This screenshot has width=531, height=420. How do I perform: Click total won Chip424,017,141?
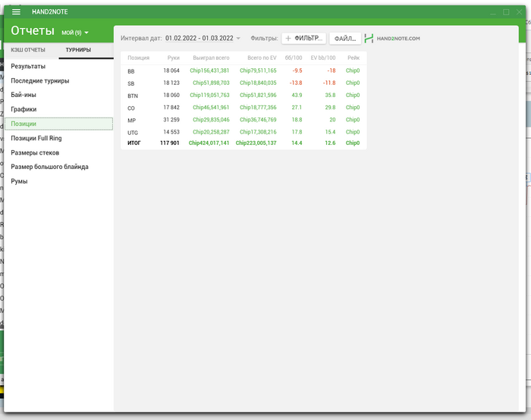coord(209,143)
